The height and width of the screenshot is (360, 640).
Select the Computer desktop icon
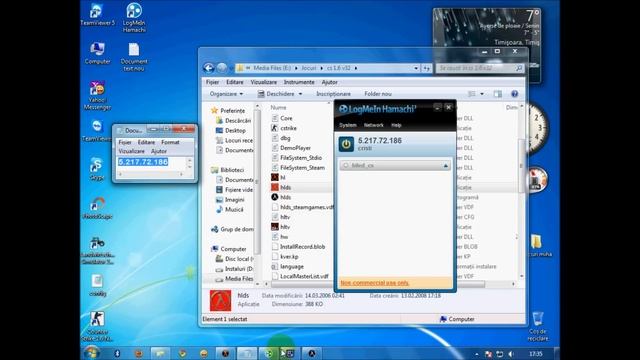click(x=97, y=53)
